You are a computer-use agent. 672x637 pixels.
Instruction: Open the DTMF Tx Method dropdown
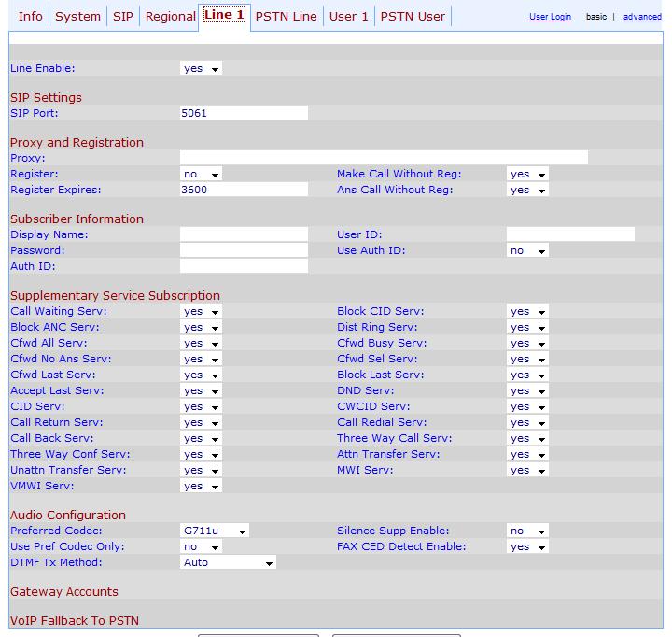228,562
